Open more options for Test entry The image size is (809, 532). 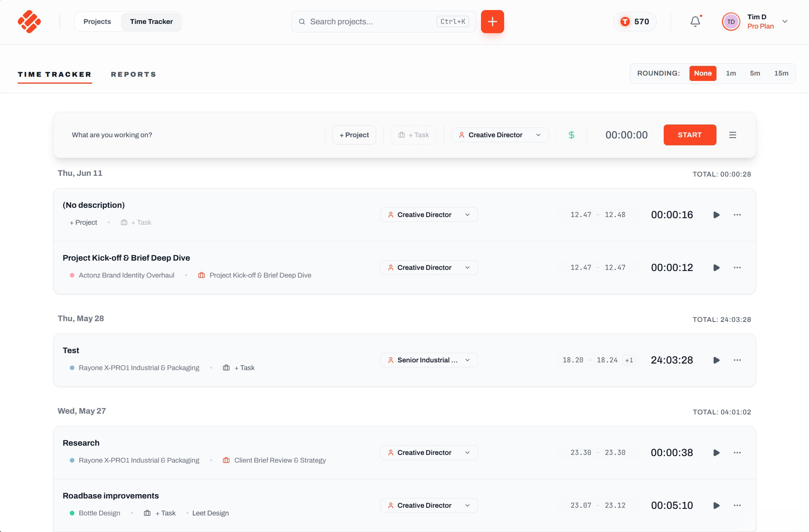[x=737, y=360]
